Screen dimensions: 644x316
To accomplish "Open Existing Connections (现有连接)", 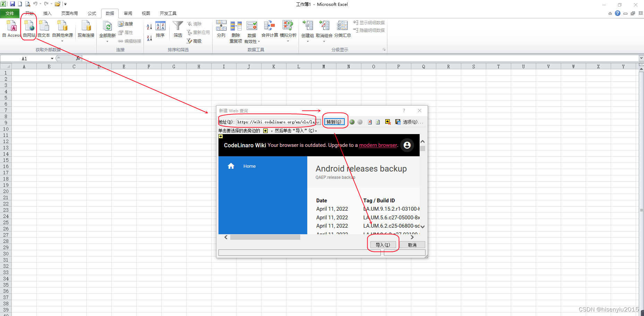I will (86, 28).
